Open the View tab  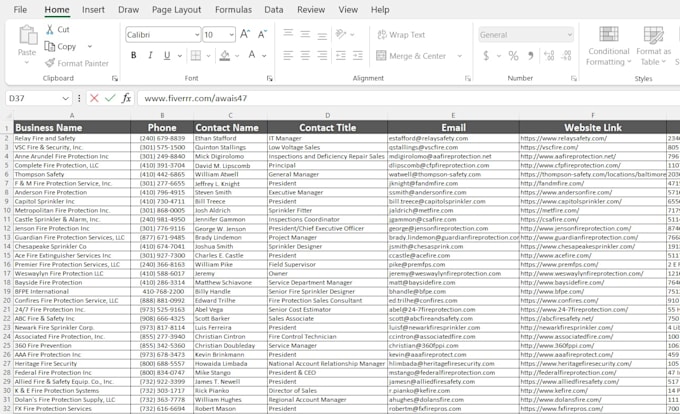[348, 10]
